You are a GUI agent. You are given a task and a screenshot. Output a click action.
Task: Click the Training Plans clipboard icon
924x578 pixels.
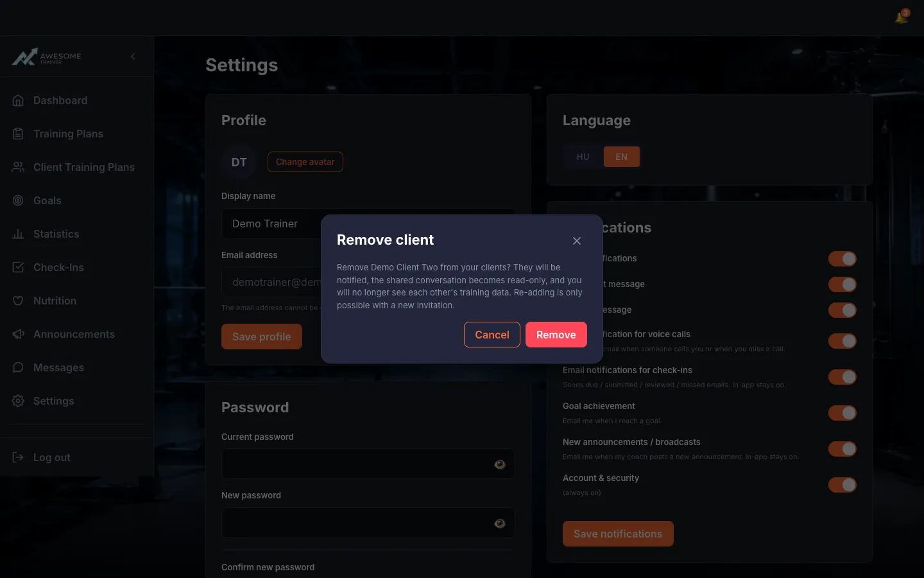tap(18, 134)
